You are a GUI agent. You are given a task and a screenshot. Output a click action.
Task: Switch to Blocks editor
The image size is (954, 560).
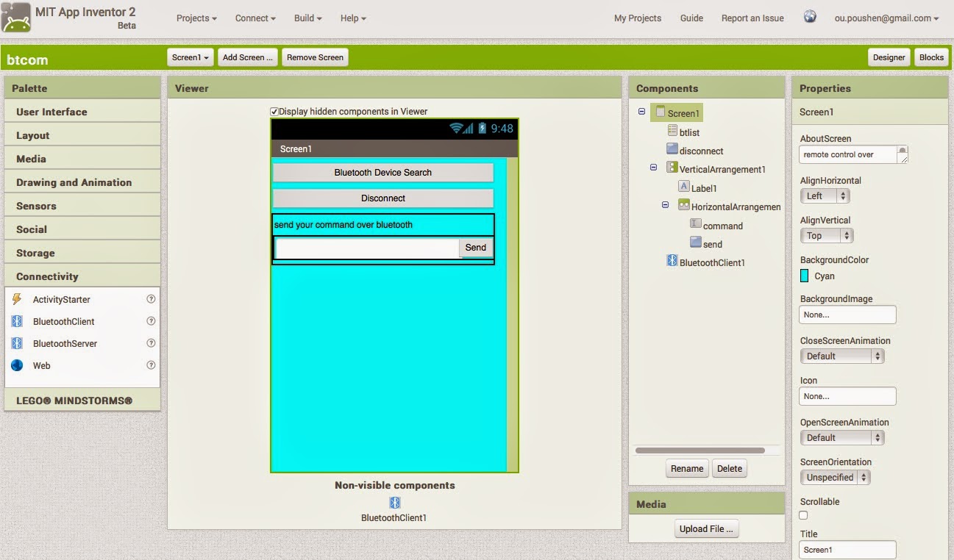[x=931, y=57]
